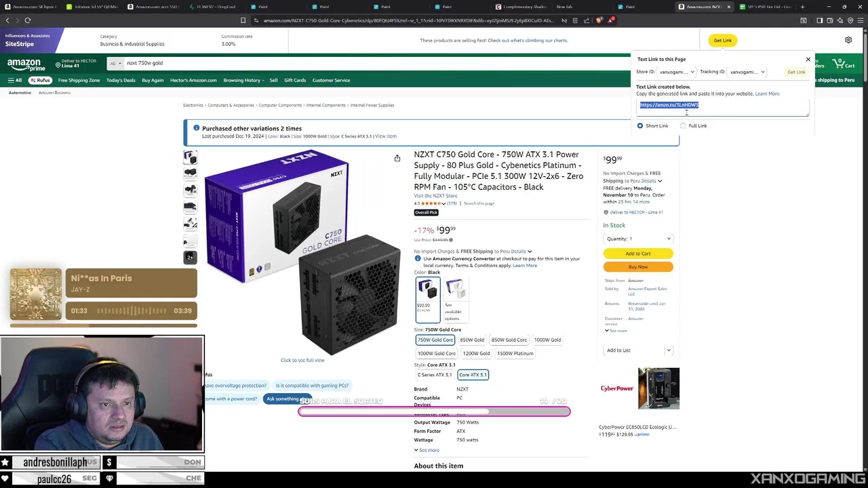Open the SiteStripe settings gear
The height and width of the screenshot is (488, 868).
pos(848,40)
